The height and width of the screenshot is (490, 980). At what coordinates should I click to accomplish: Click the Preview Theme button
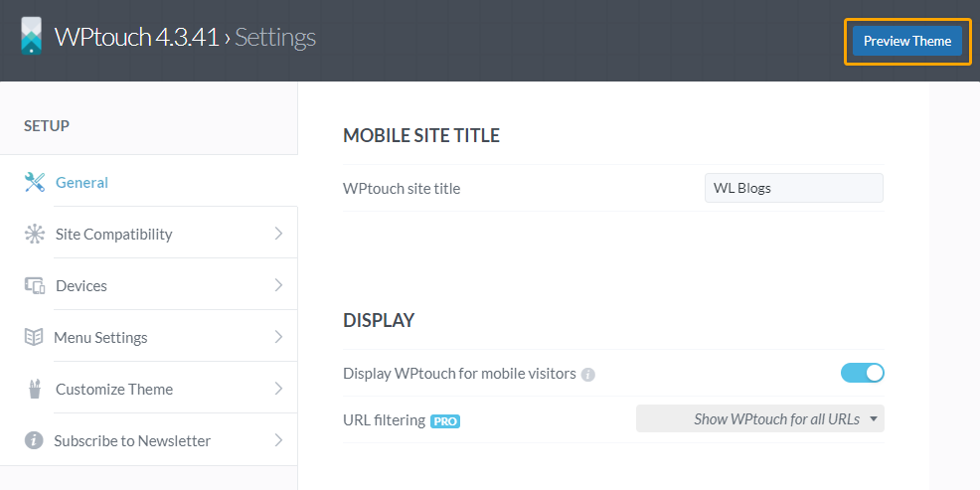[x=906, y=41]
